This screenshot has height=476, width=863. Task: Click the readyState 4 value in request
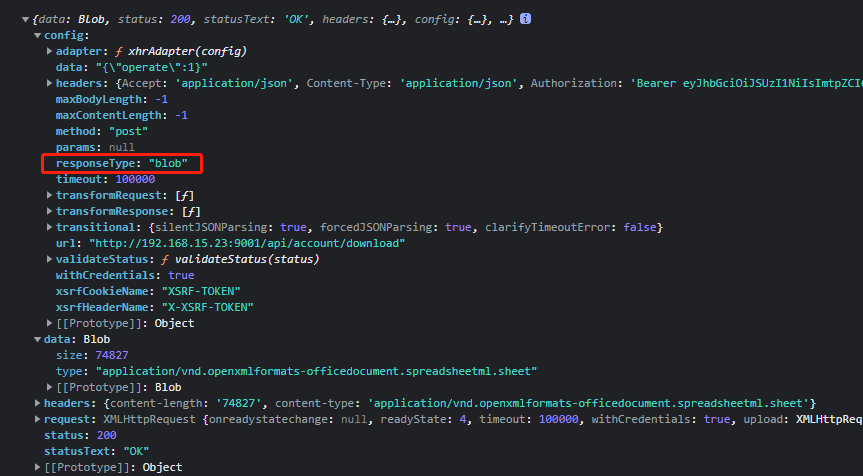[x=463, y=419]
